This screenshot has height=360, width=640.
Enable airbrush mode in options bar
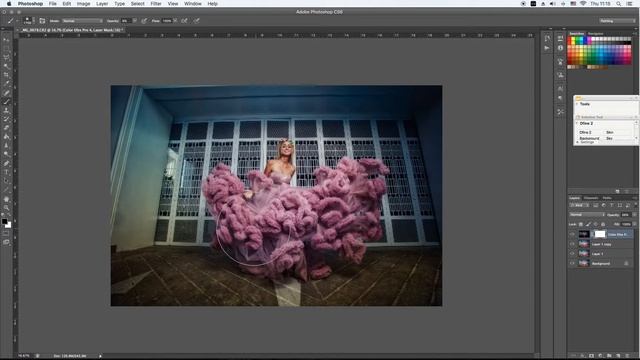(184, 20)
